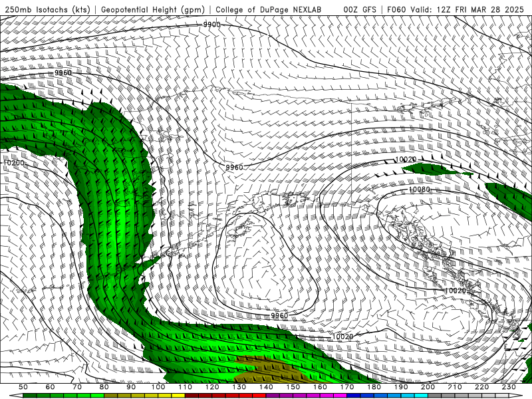Viewport: 532px width, 399px height.
Task: Click the "130" color bar scale label
Action: pos(239,387)
